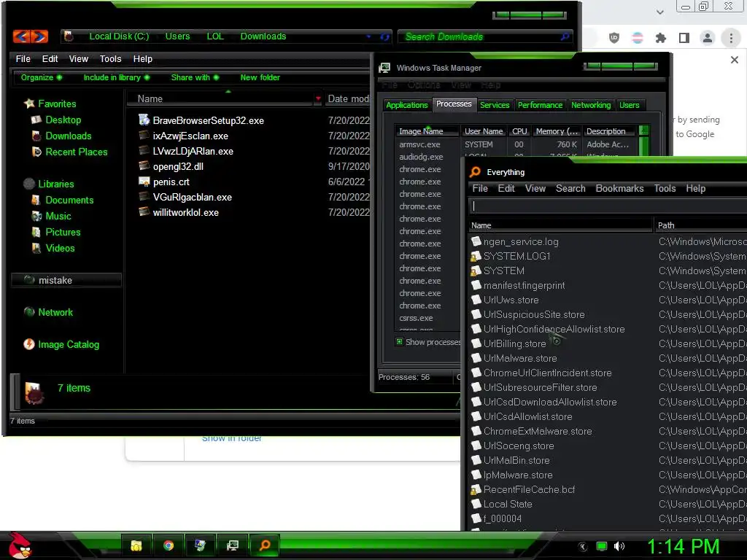Viewport: 747px width, 560px height.
Task: Switch to Networking tab in Task Manager
Action: (590, 105)
